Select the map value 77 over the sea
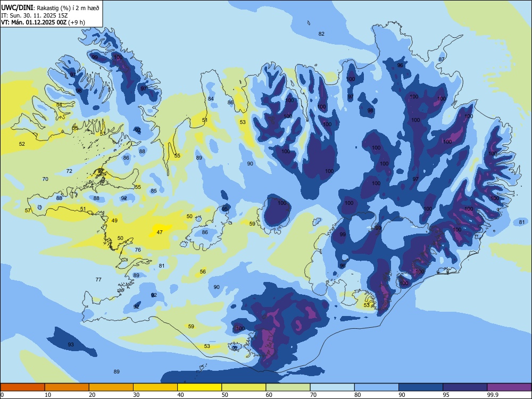This screenshot has height=399, width=532. (98, 280)
